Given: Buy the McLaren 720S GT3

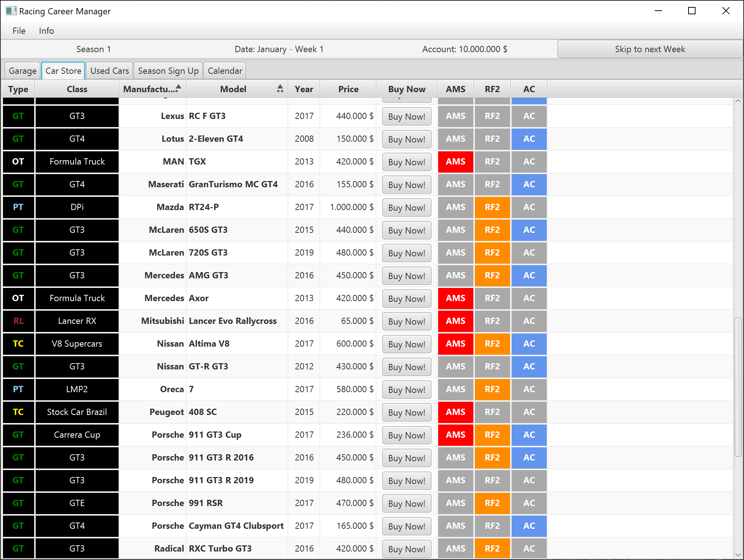Looking at the screenshot, I should [407, 253].
